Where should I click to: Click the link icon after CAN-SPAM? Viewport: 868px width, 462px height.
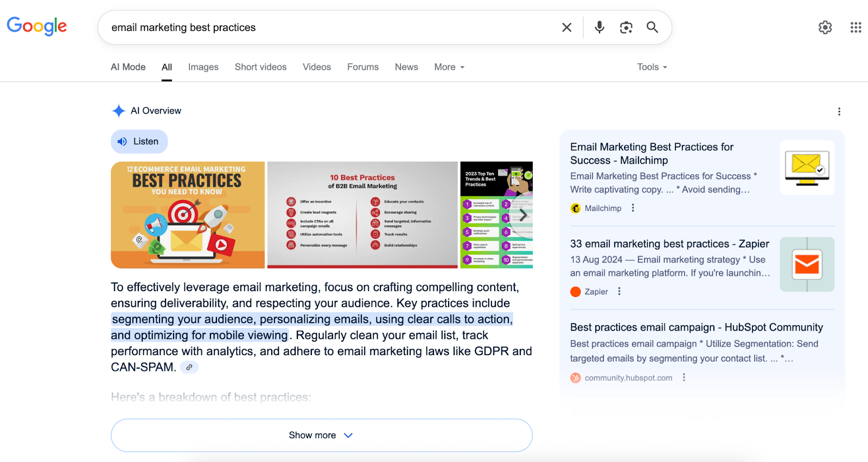(189, 367)
